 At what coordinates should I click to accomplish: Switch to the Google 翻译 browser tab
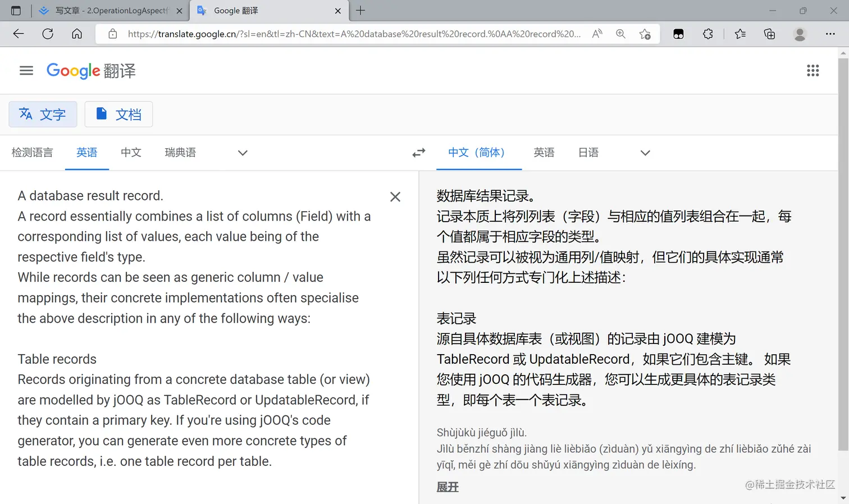click(x=270, y=11)
